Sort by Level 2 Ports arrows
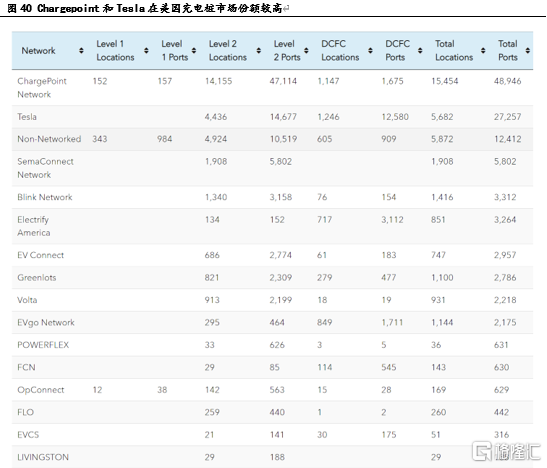The width and height of the screenshot is (547, 468). (306, 51)
